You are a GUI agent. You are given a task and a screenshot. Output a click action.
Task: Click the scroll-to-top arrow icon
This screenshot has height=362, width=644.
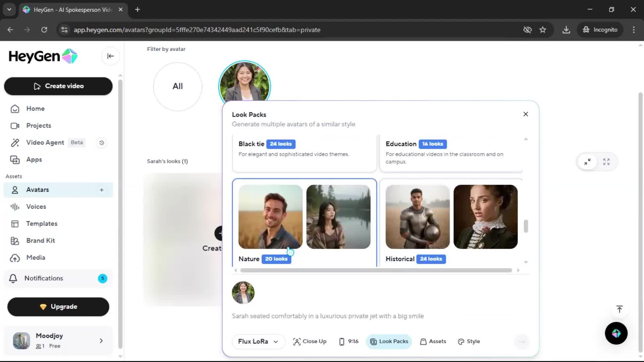(619, 309)
